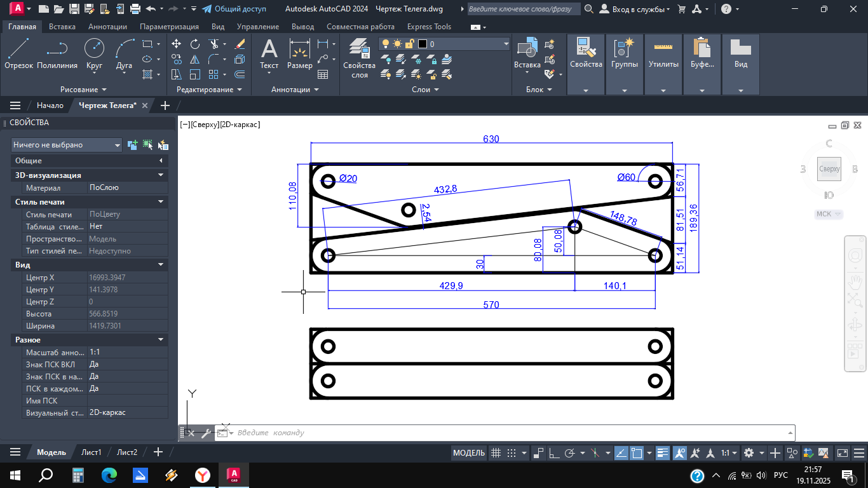Toggle ortho mode in status bar
The height and width of the screenshot is (488, 868).
point(554,453)
